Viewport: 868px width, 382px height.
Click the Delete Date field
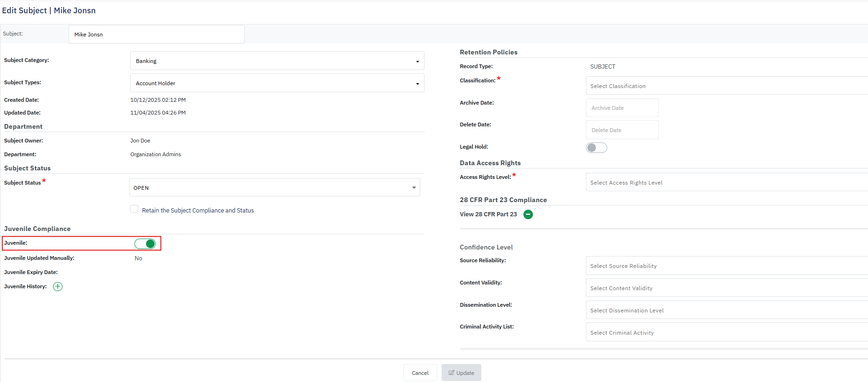click(622, 130)
